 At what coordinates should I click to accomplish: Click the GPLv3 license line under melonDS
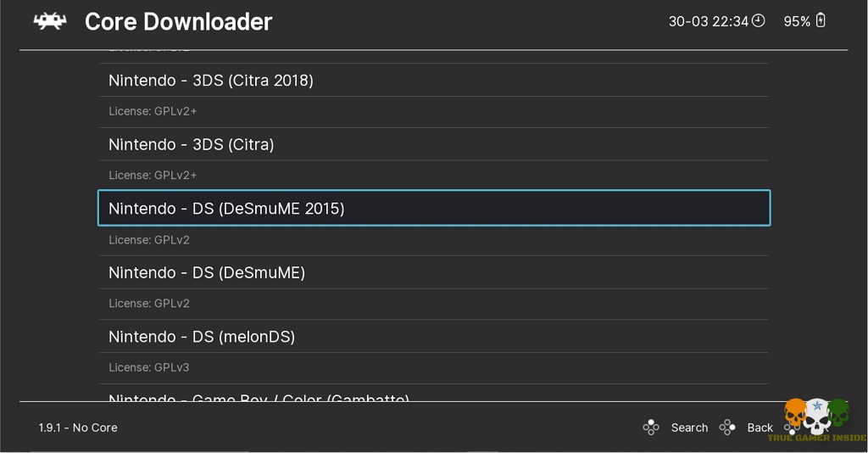point(149,367)
